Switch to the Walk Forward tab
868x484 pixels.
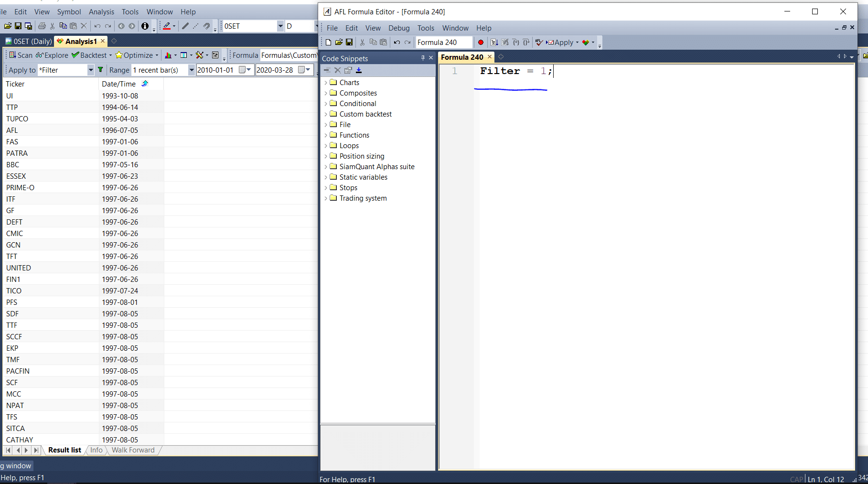coord(133,450)
